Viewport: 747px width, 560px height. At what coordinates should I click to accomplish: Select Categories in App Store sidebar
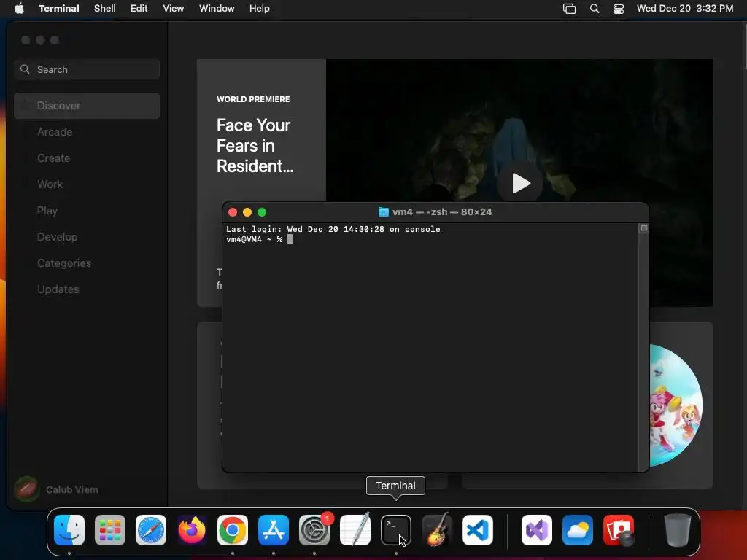87,262
